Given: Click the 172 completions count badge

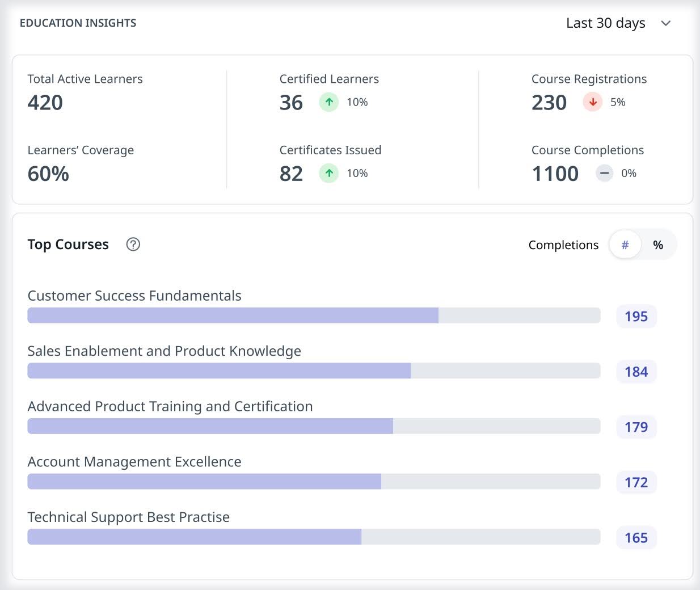Looking at the screenshot, I should pos(636,482).
